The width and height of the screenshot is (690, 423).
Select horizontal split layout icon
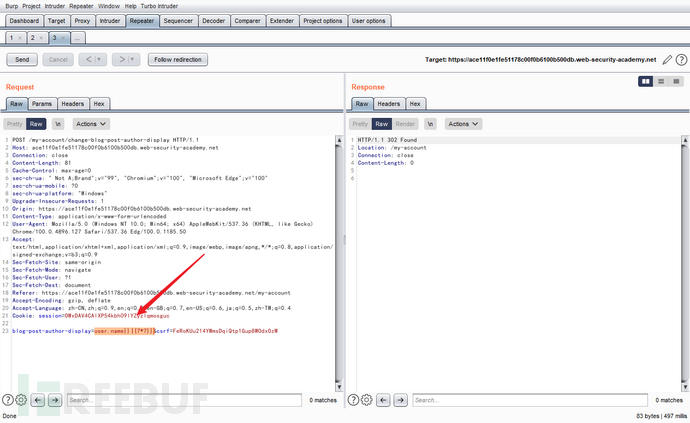click(661, 81)
